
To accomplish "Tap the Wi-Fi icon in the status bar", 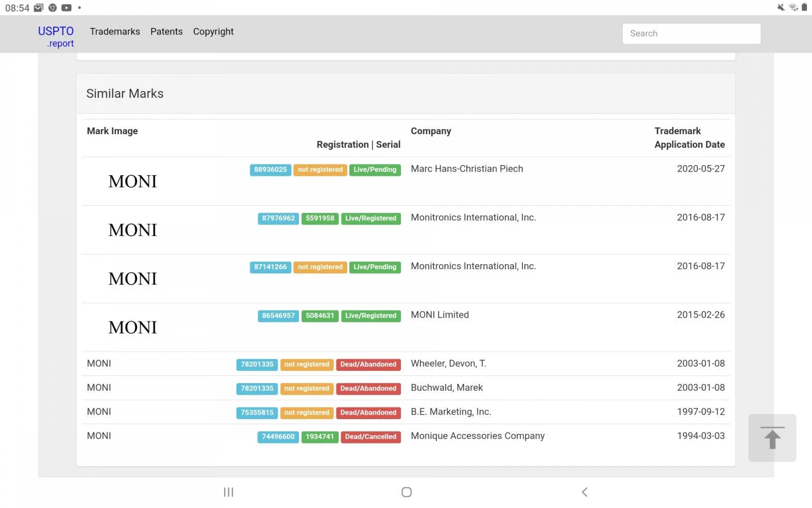I will [x=793, y=7].
